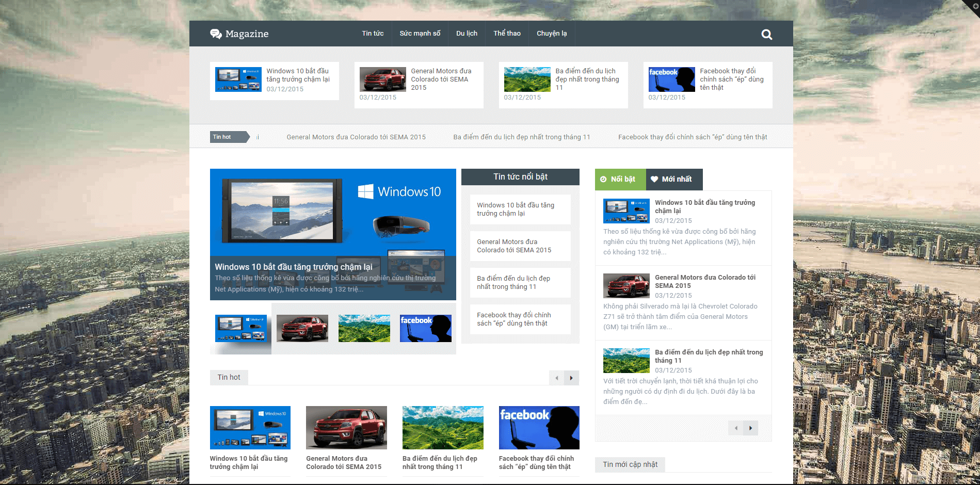
Task: Open Windows 10 title in Tin hot carousel
Action: tap(249, 463)
